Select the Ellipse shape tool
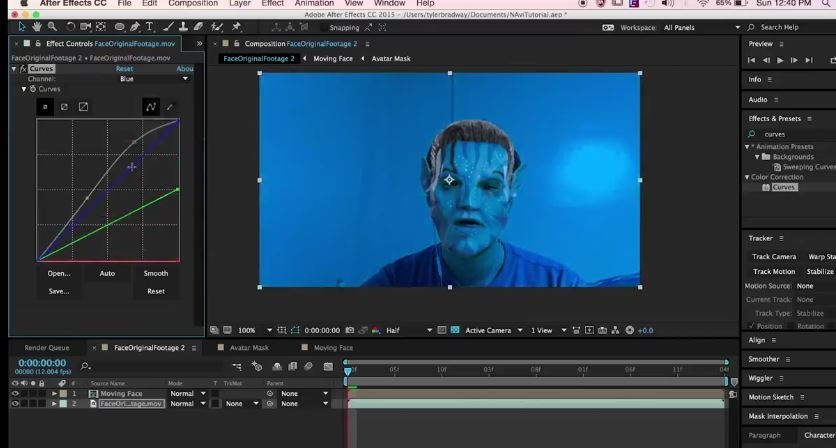 pyautogui.click(x=119, y=27)
